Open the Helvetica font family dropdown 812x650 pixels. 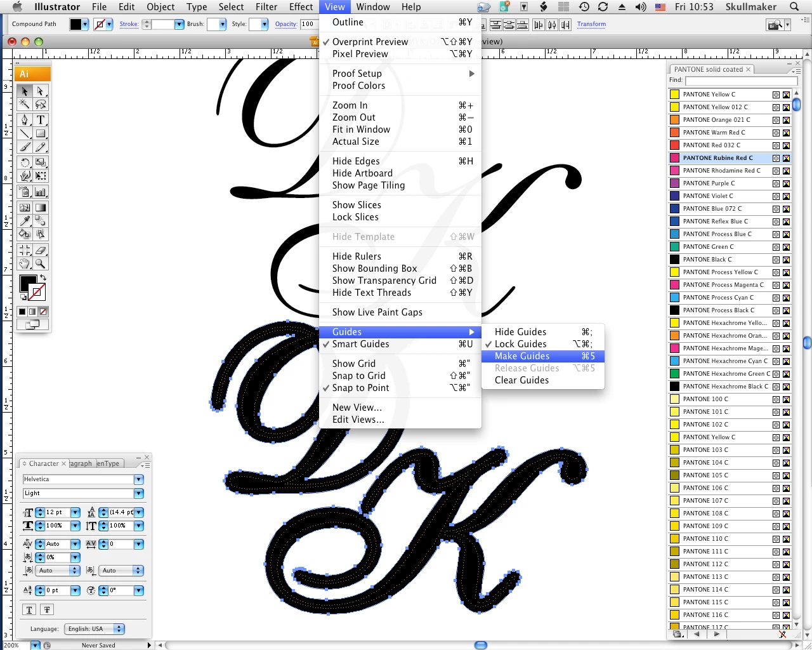(139, 479)
